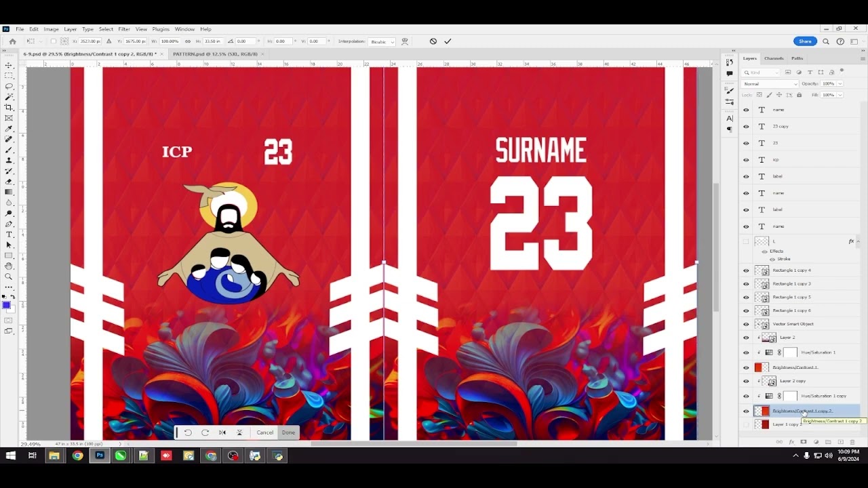This screenshot has height=488, width=868.
Task: Hide the Rectangle 1 copy 4 layer
Action: (746, 270)
